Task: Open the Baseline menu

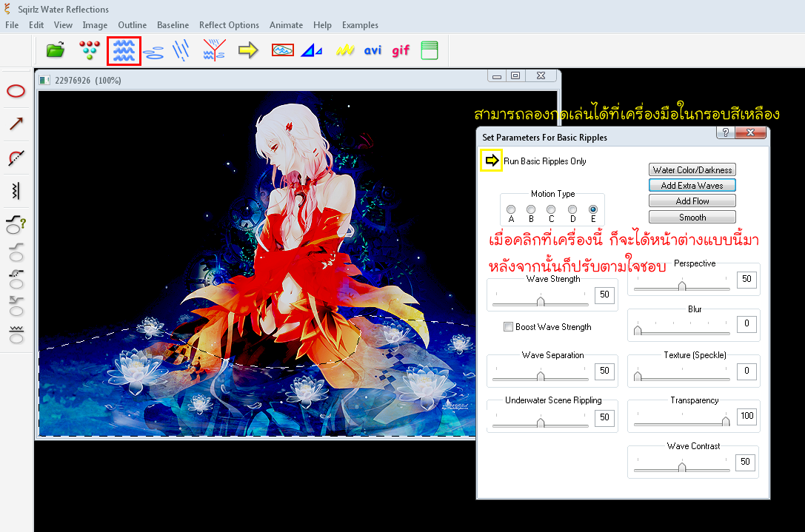Action: click(173, 25)
